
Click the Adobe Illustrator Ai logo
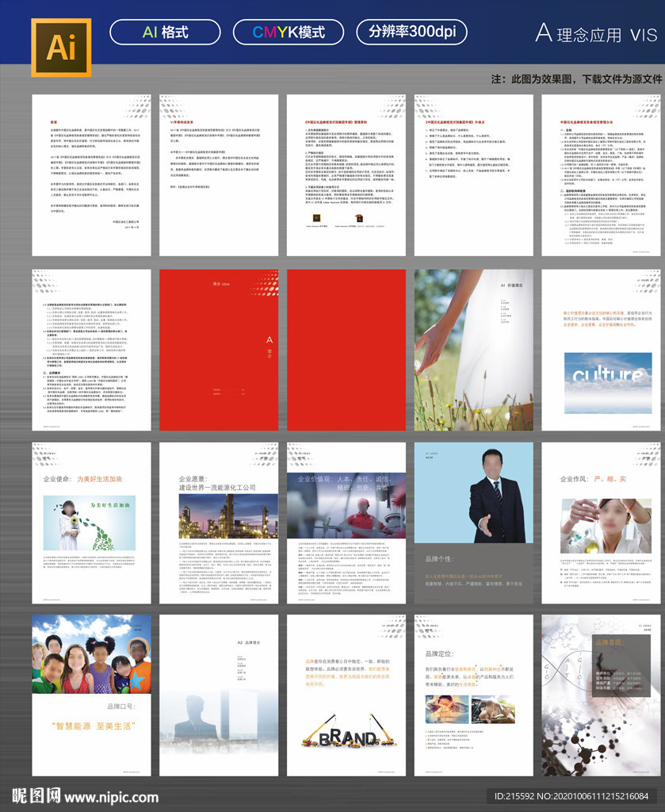[x=61, y=48]
